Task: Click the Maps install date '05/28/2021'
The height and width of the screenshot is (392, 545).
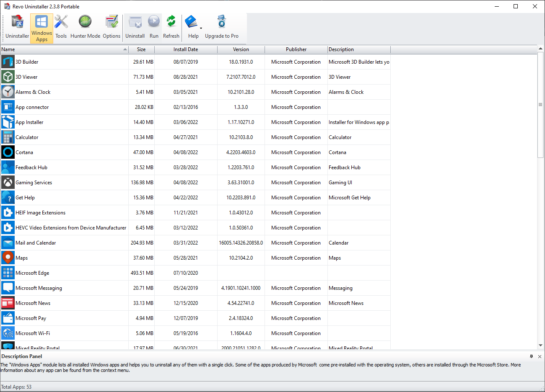Action: tap(186, 258)
